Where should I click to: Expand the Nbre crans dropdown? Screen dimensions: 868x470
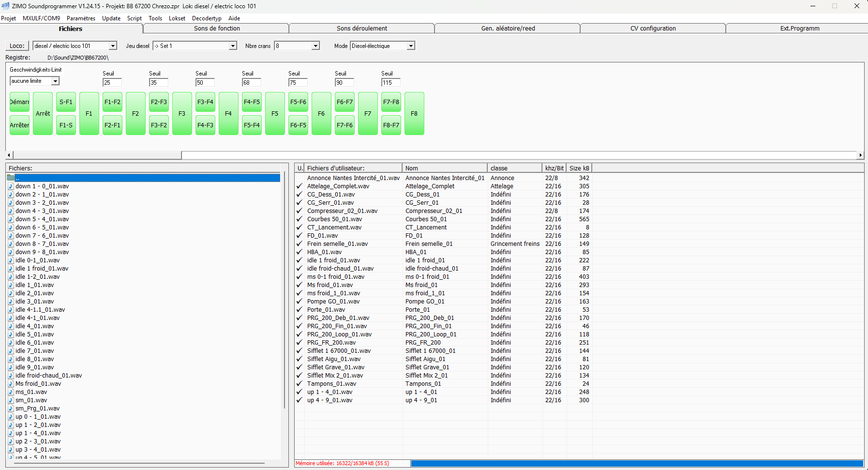click(315, 46)
